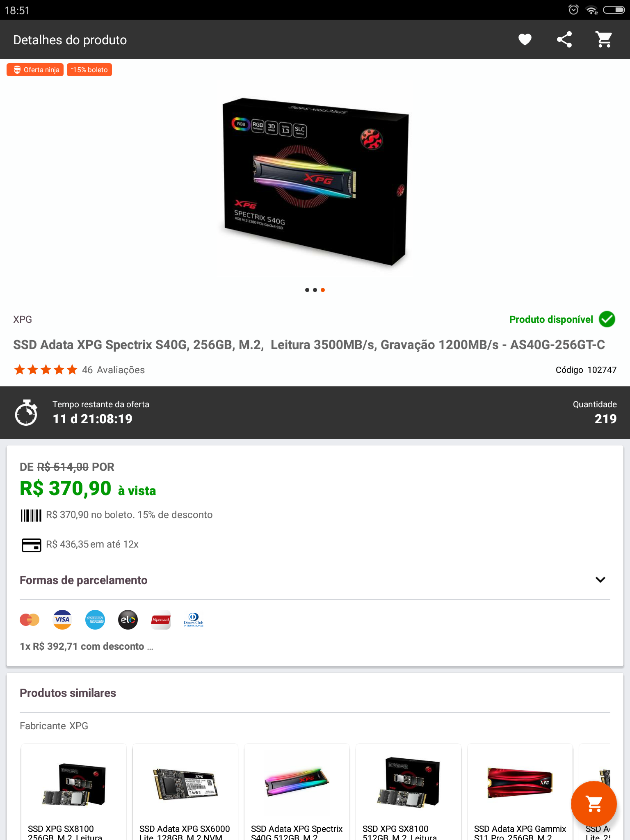This screenshot has height=840, width=630.
Task: Select the Diners Club icon
Action: coord(194,619)
